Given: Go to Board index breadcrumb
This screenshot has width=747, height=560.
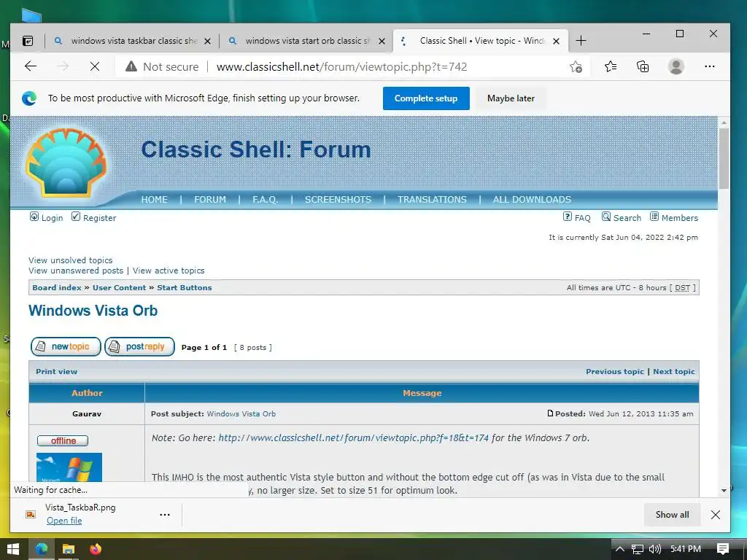Looking at the screenshot, I should click(57, 287).
